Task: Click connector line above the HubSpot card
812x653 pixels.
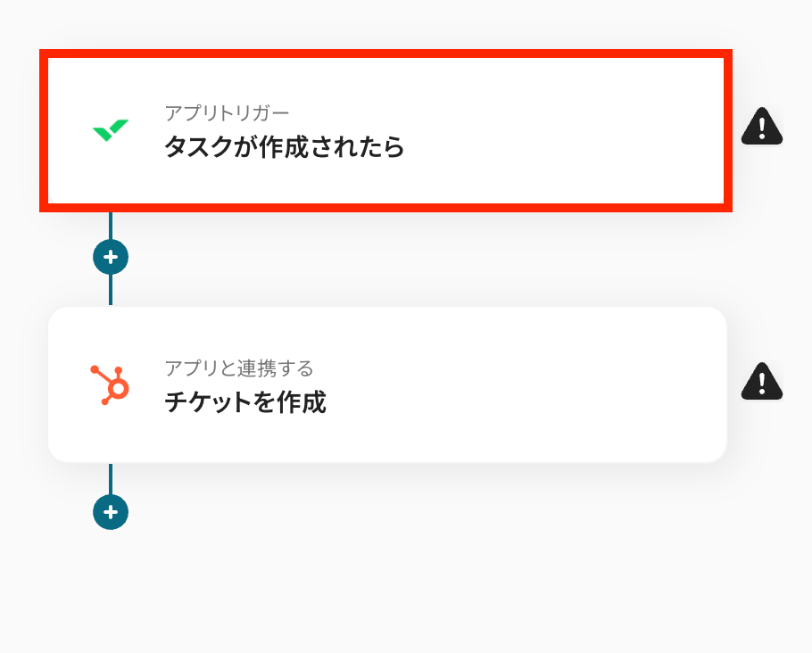Action: pyautogui.click(x=111, y=289)
